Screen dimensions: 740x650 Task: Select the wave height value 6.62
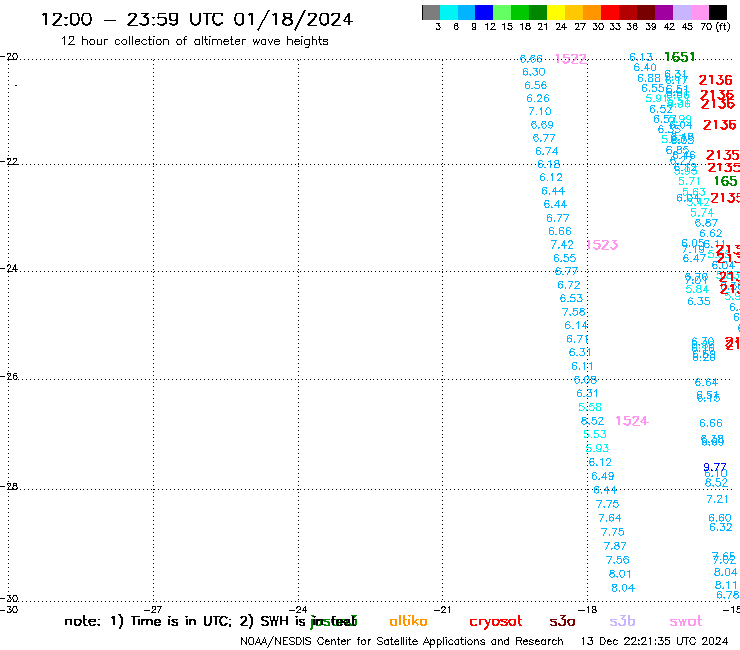point(711,234)
